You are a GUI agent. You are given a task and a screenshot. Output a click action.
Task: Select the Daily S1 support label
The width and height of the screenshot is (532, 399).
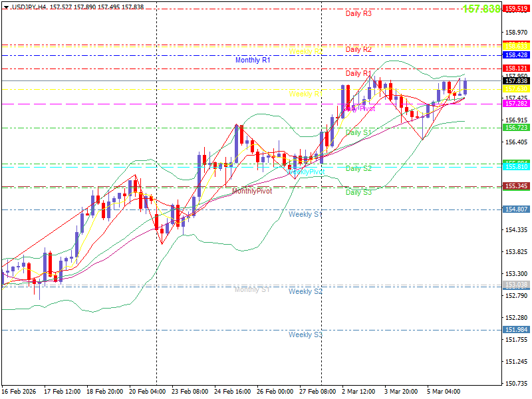(358, 133)
